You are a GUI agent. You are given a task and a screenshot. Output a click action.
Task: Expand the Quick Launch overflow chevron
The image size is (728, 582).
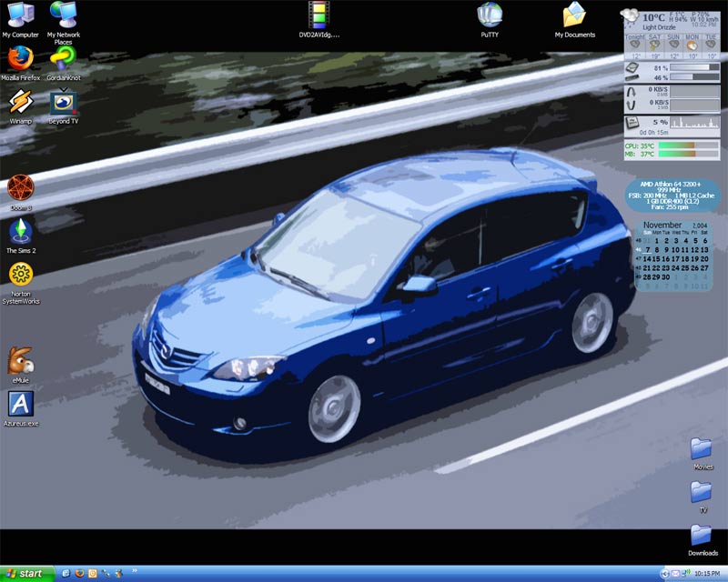click(x=135, y=572)
